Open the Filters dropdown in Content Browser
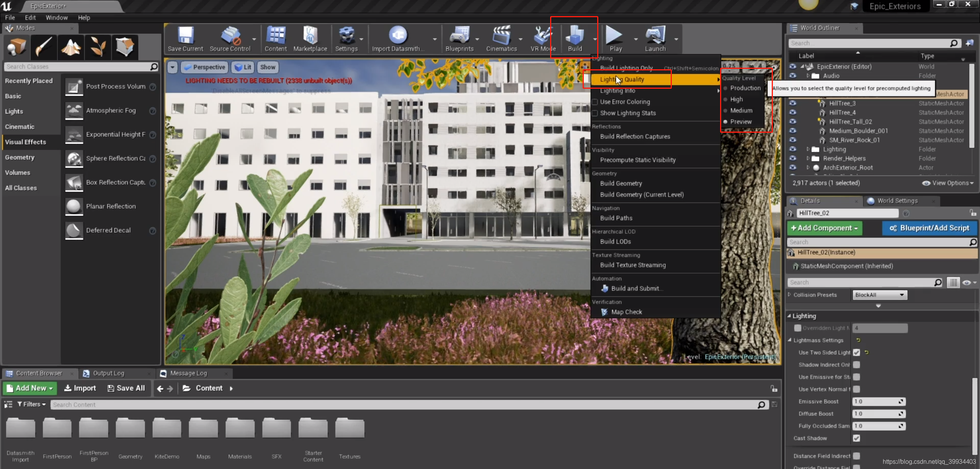Screen dimensions: 980x469 (31, 404)
